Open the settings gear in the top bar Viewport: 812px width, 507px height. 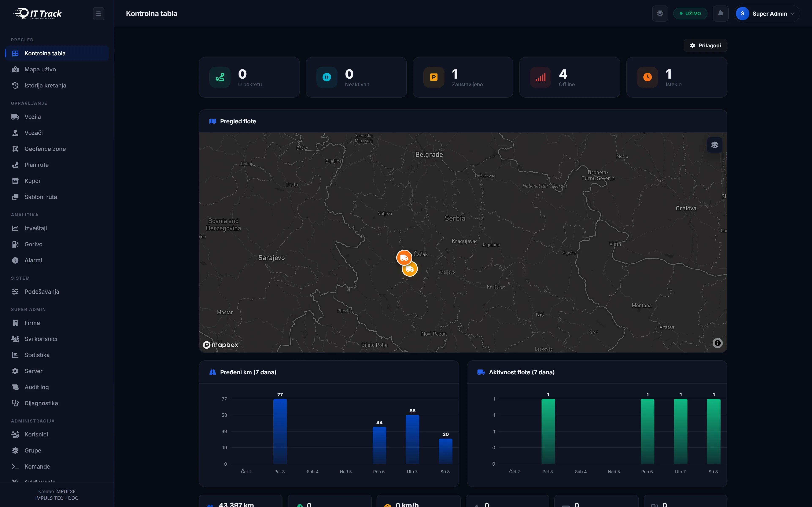pyautogui.click(x=660, y=13)
